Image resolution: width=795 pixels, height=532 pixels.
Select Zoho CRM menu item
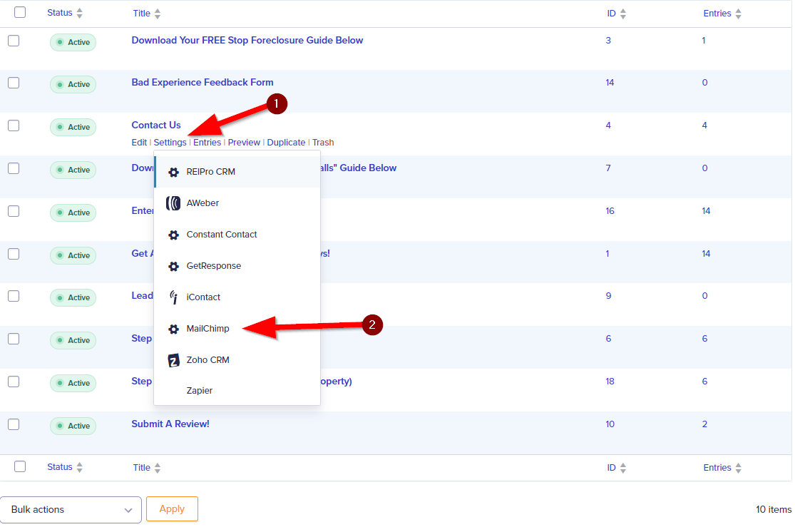click(237, 360)
